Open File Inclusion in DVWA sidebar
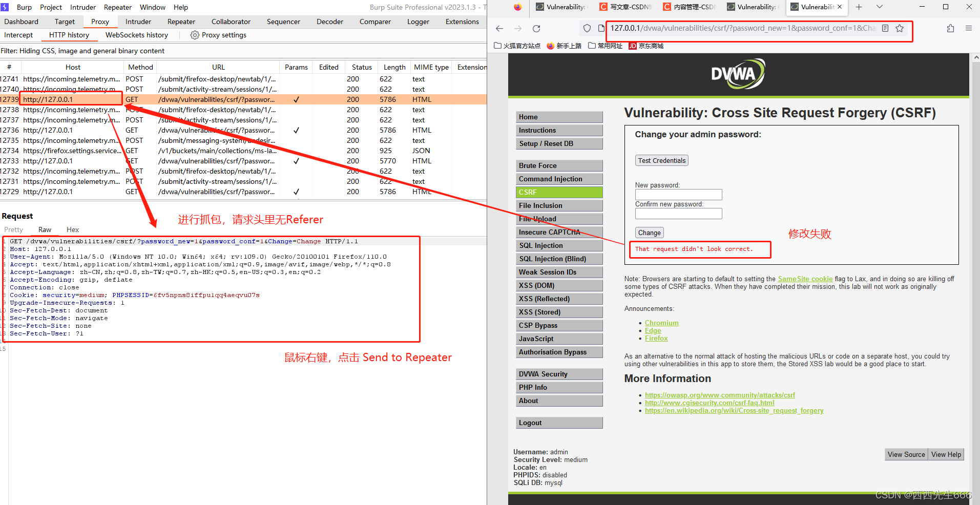The image size is (980, 505). coord(559,205)
